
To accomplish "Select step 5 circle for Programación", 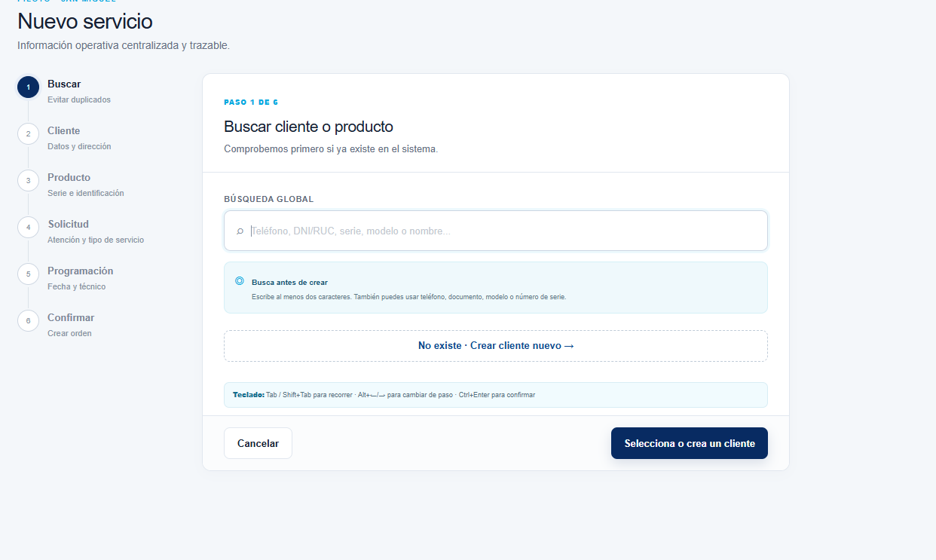I will [28, 274].
